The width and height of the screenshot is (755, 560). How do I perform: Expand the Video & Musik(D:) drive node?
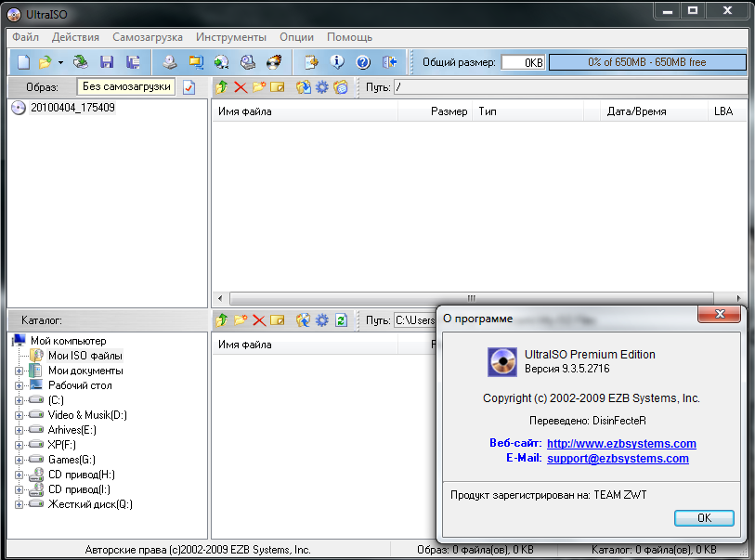point(20,415)
